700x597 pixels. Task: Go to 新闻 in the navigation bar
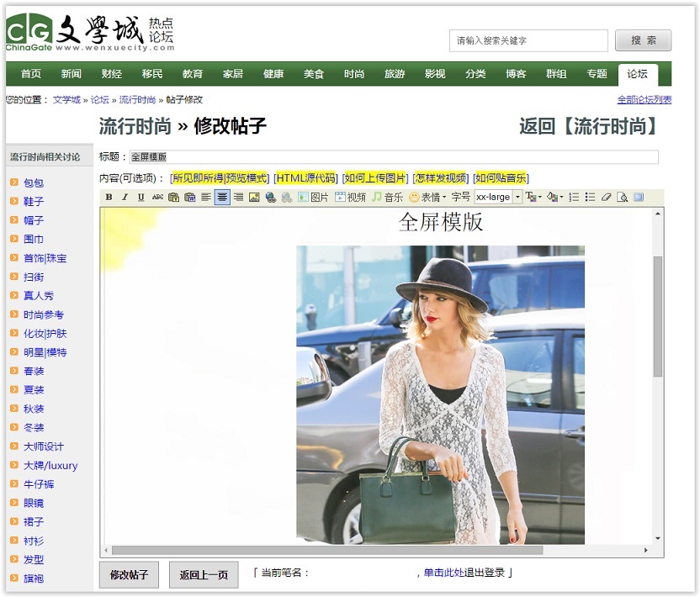(72, 74)
